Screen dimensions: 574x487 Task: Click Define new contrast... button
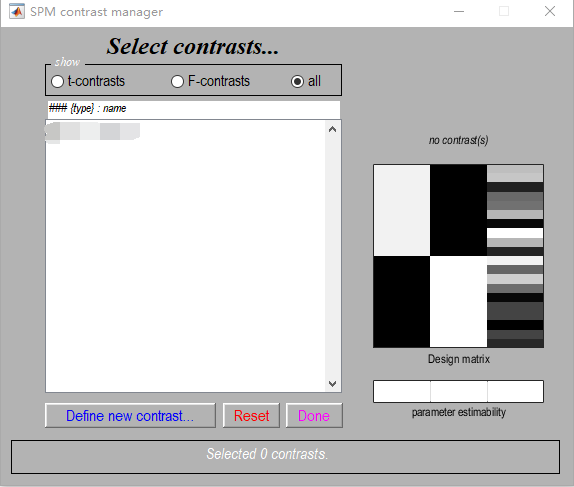click(x=130, y=416)
